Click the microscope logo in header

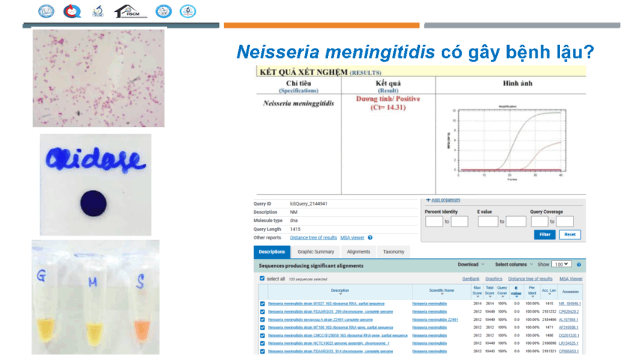[98, 11]
